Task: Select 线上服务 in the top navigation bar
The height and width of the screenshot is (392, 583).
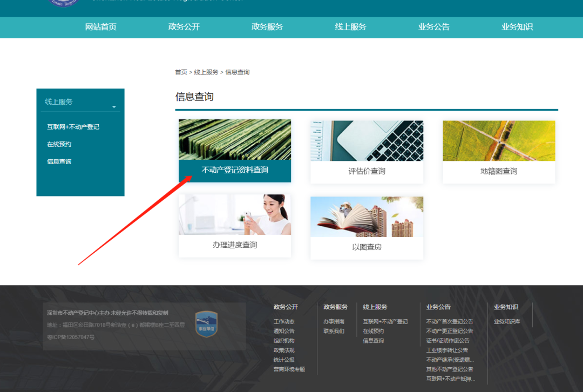Action: click(350, 27)
